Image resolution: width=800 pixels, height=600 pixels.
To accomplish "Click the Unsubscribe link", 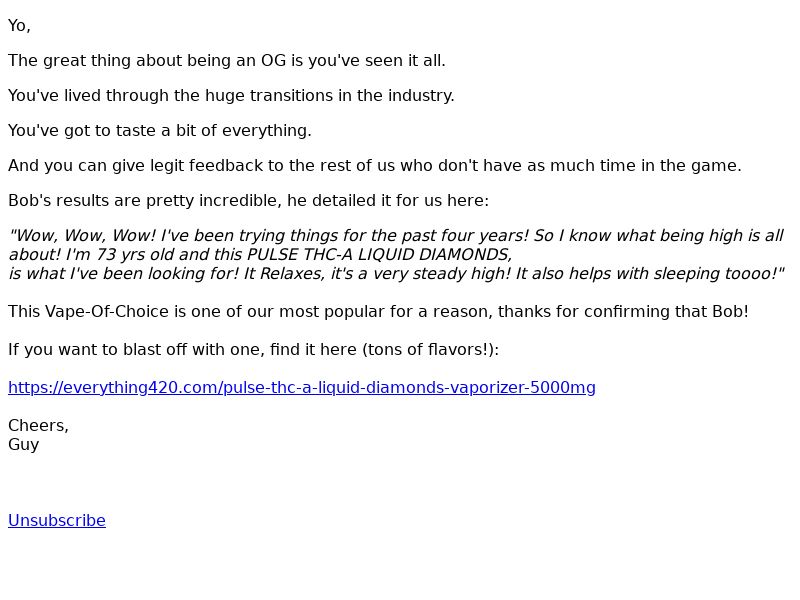I will (57, 520).
